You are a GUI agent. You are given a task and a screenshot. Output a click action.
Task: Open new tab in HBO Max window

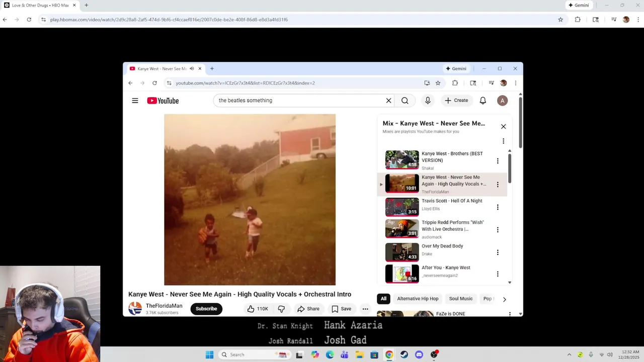click(x=86, y=5)
